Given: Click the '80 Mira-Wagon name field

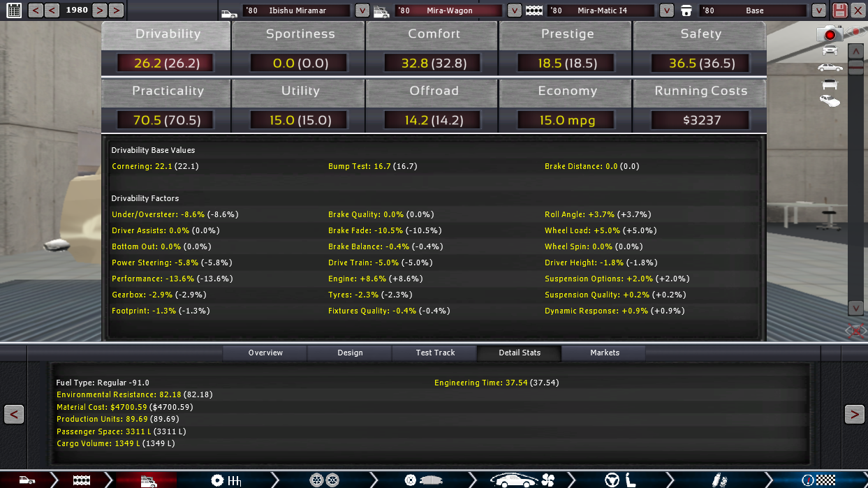Looking at the screenshot, I should (x=448, y=10).
